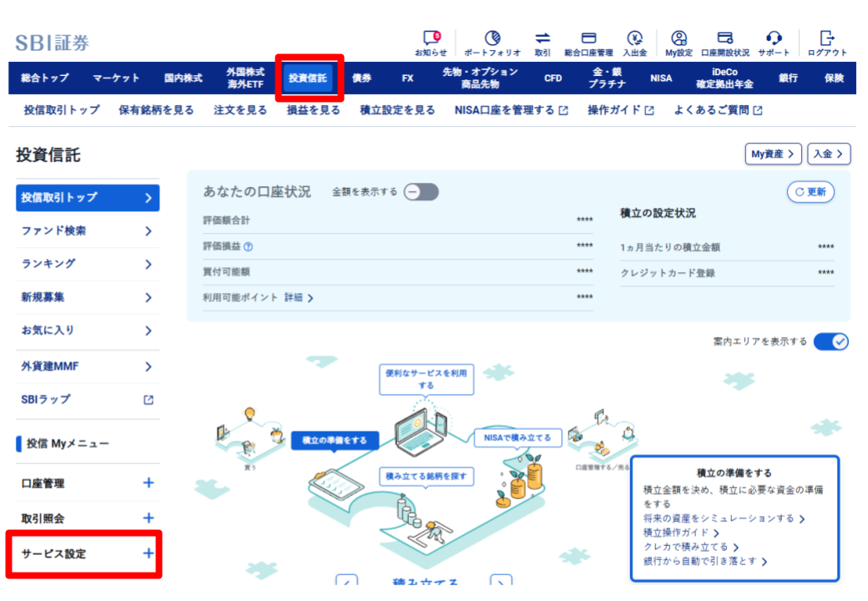Open the ポートフォリオ portfolio icon
868x601 pixels.
[492, 38]
